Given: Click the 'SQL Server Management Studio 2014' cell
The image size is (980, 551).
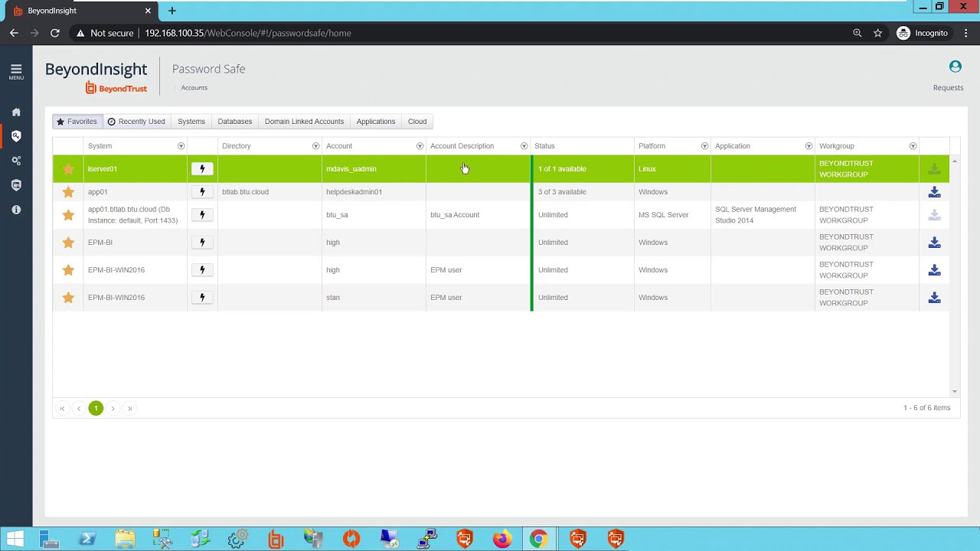Looking at the screenshot, I should 763,215.
